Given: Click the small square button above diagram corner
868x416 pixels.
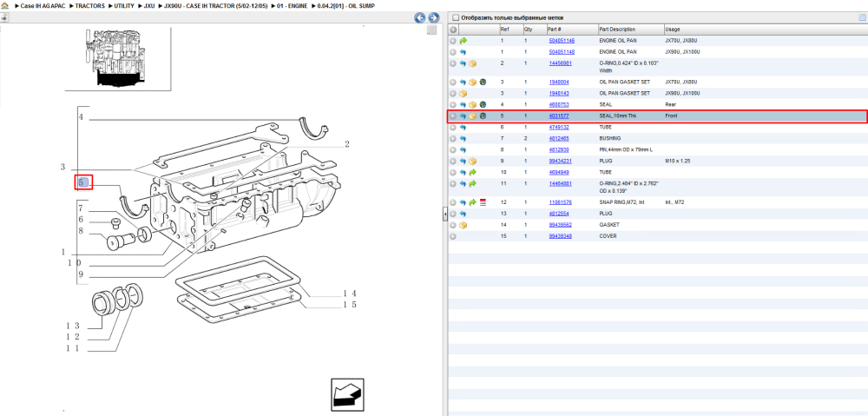Looking at the screenshot, I should 431,30.
